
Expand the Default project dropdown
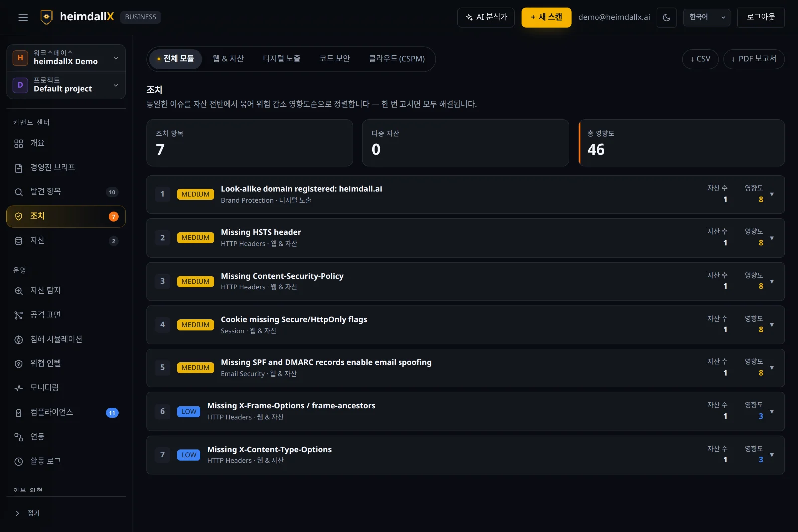(66, 85)
